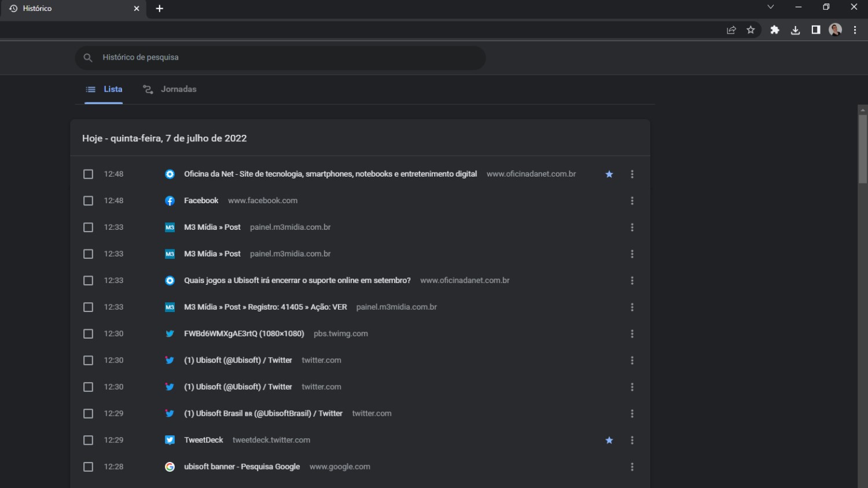
Task: Open Chrome's three-dot main menu
Action: click(x=855, y=30)
